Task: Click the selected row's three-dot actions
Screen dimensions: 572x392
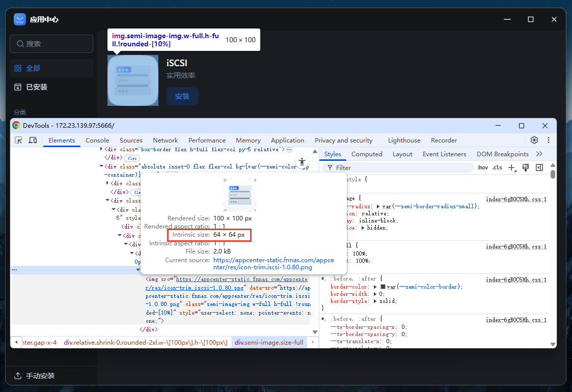Action: (x=14, y=270)
